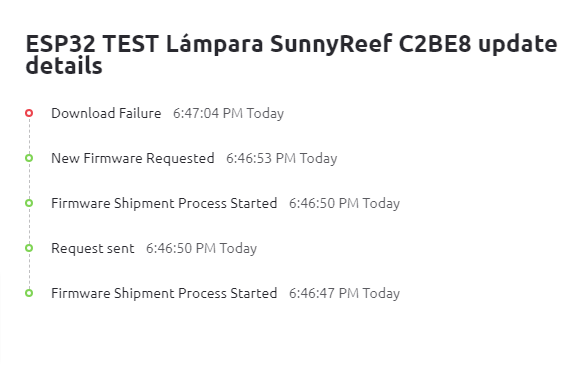This screenshot has height=381, width=583.
Task: Click the C2BE8 device ID in title
Action: click(435, 43)
